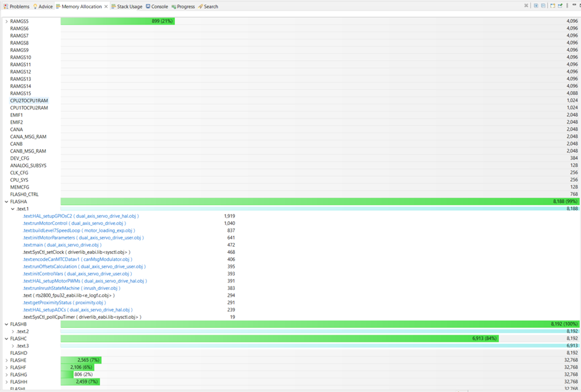The image size is (581, 392).
Task: Select the CPU1TOCPU2RAM memory row
Action: click(x=28, y=108)
